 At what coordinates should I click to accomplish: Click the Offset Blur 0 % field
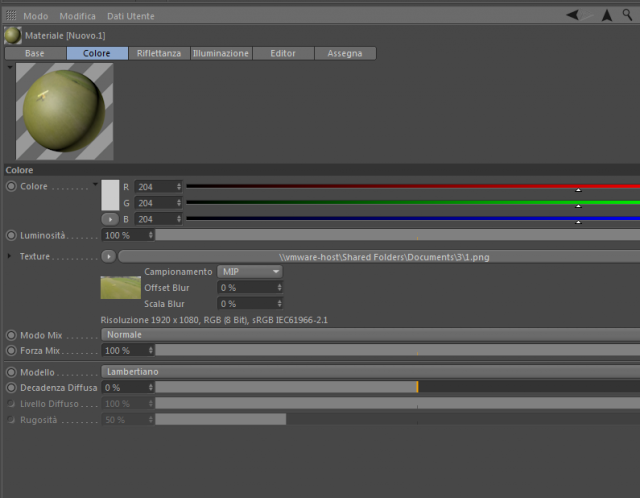pos(250,287)
